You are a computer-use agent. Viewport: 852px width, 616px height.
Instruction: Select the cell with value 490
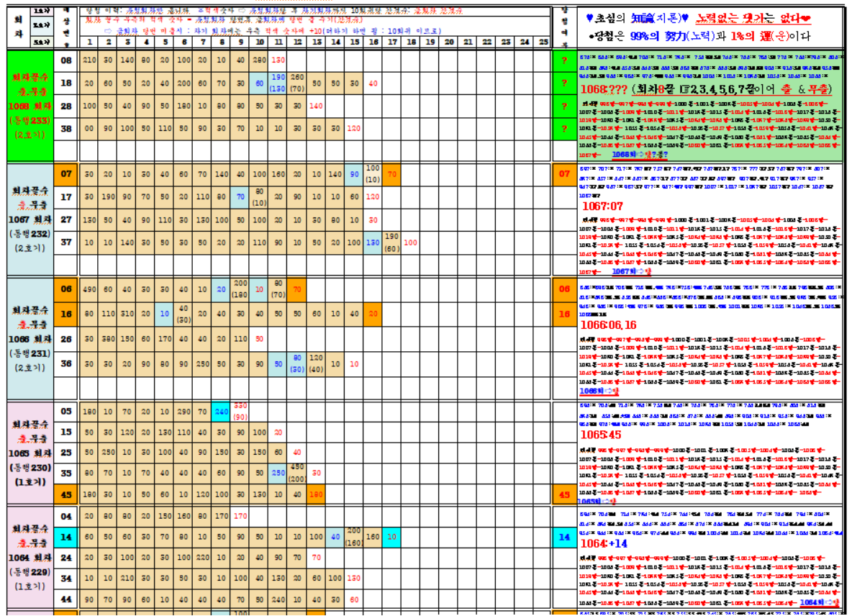(89, 289)
